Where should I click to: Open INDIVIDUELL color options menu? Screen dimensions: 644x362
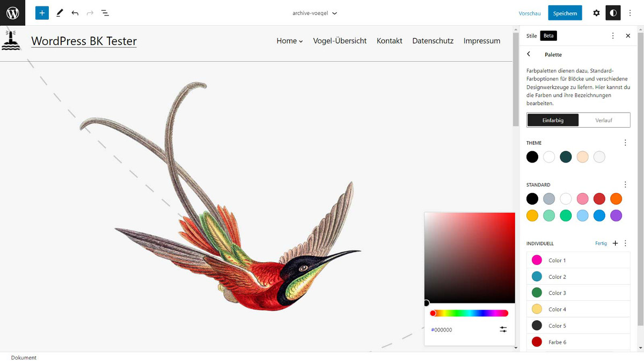(x=625, y=243)
